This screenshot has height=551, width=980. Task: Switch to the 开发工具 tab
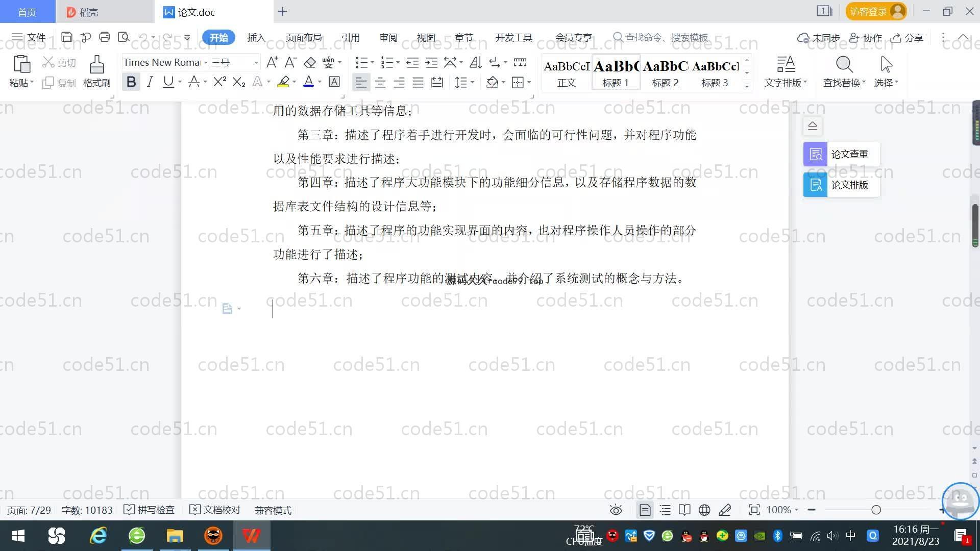513,37
